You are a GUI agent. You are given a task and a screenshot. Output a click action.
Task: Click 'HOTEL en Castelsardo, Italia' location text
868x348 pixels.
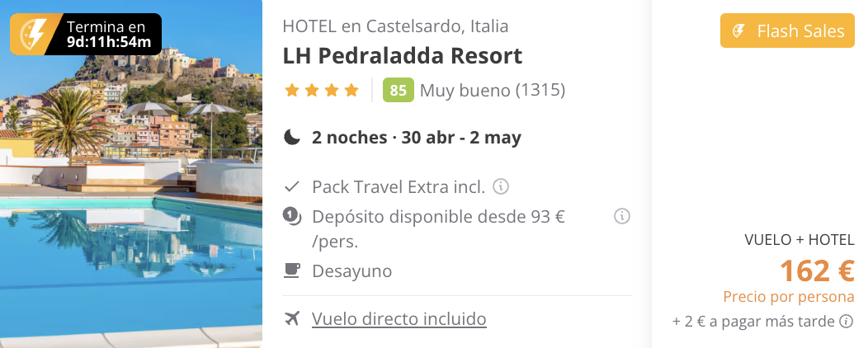coord(395,26)
